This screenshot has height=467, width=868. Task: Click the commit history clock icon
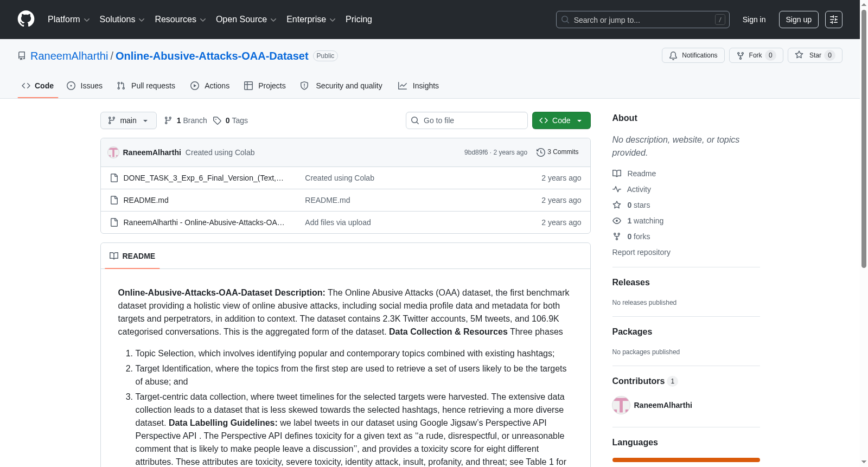(540, 152)
